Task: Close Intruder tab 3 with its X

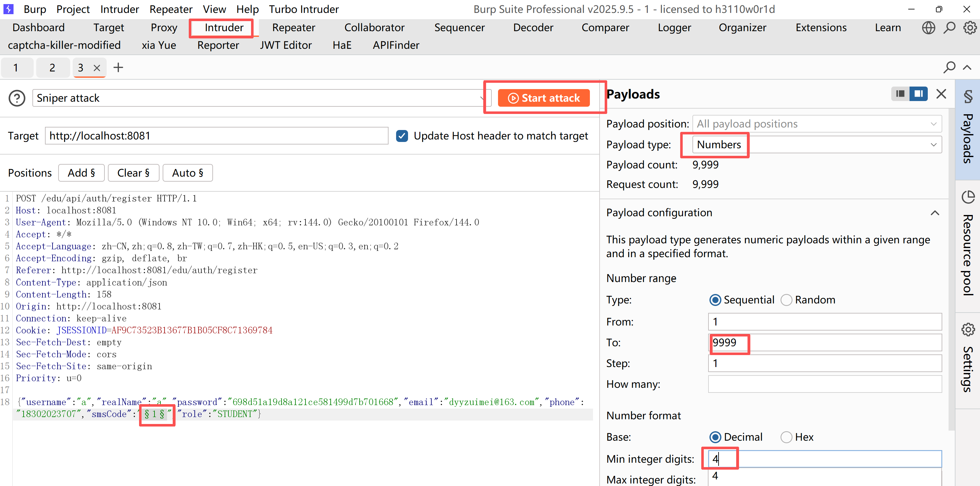Action: pyautogui.click(x=97, y=68)
